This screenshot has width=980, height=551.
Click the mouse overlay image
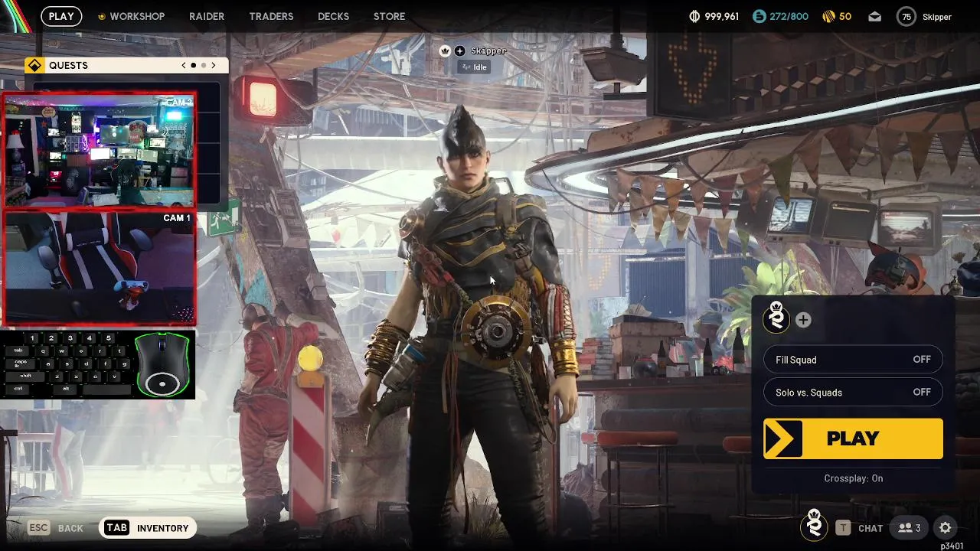(163, 364)
